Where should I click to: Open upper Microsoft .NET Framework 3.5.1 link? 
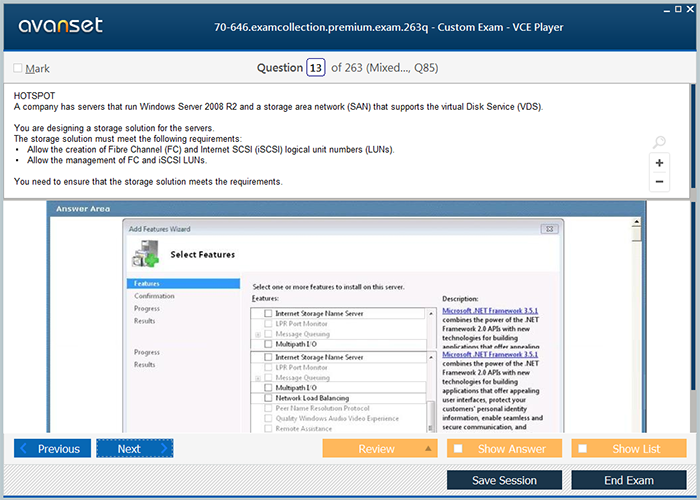(490, 311)
